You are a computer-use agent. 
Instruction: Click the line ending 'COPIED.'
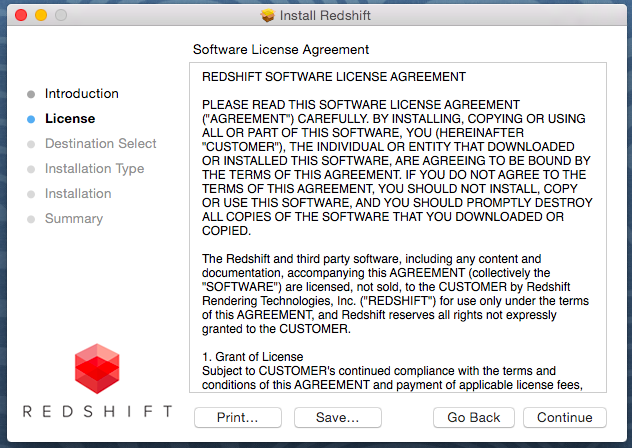point(226,231)
